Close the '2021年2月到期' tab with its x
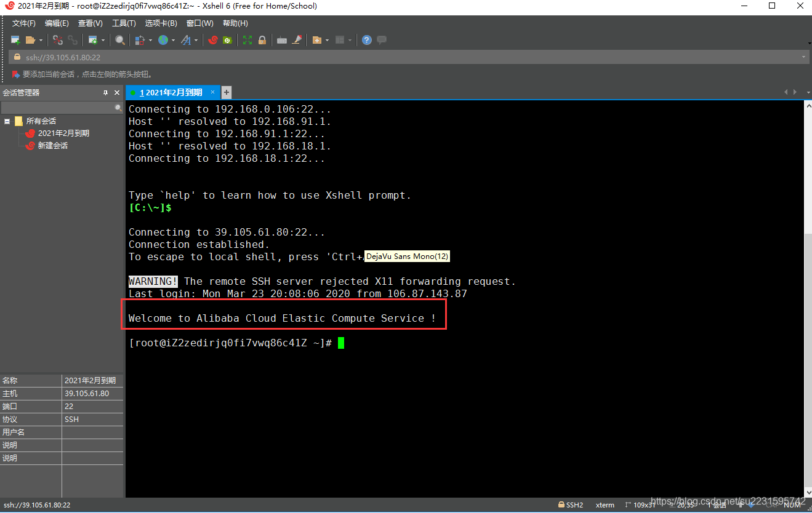Screen dimensions: 812x513 [x=213, y=92]
